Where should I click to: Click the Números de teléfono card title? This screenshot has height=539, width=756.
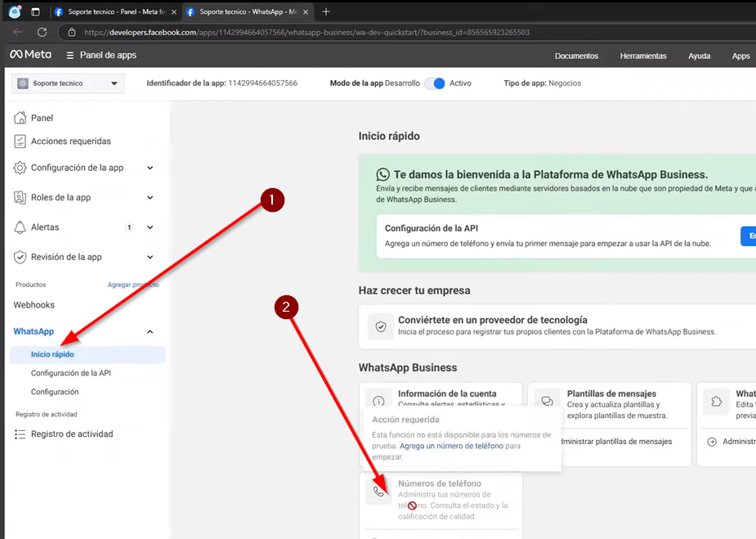[x=440, y=483]
